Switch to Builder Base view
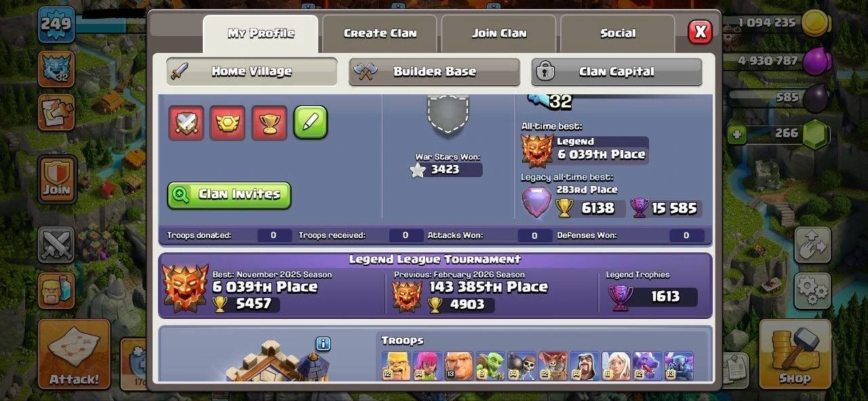Viewport: 868px width, 401px height. [x=434, y=72]
